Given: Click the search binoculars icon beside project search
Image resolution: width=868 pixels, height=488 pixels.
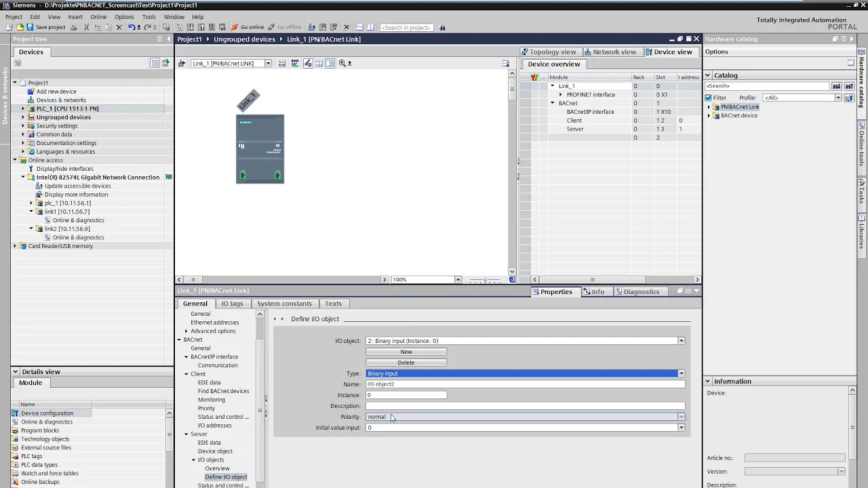Looking at the screenshot, I should [x=442, y=28].
